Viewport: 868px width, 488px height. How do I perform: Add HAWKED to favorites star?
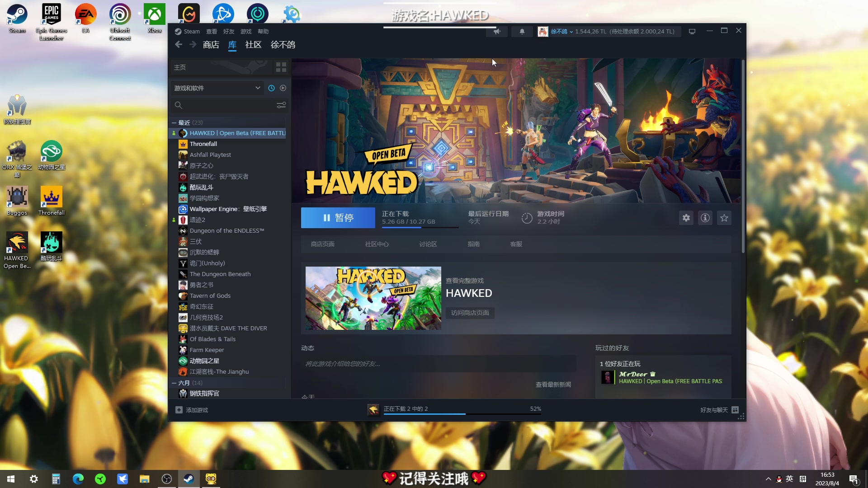click(724, 218)
